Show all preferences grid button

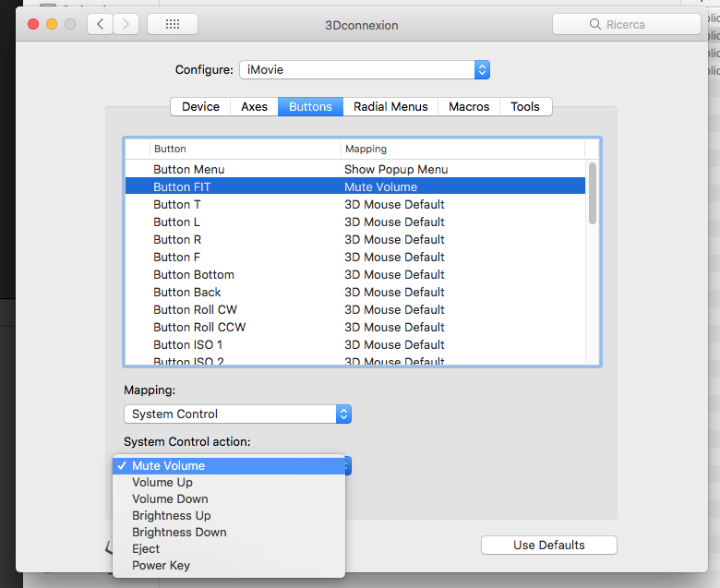tap(173, 24)
